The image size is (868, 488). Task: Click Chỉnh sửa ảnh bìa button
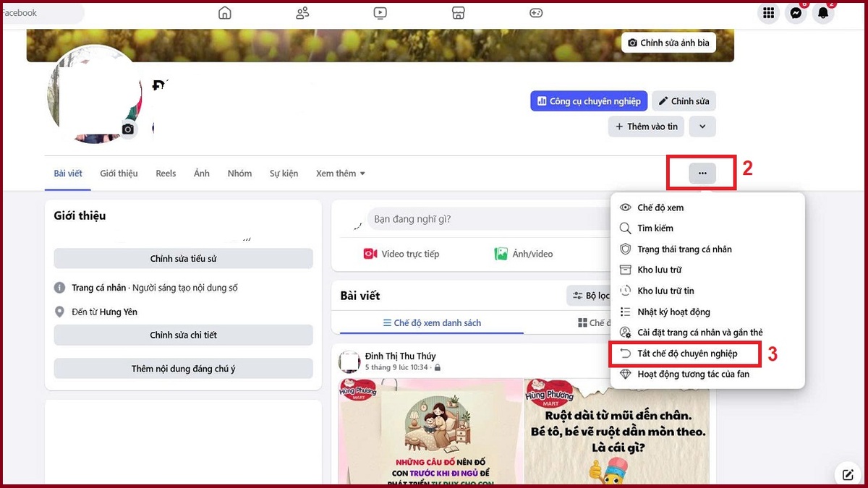668,43
